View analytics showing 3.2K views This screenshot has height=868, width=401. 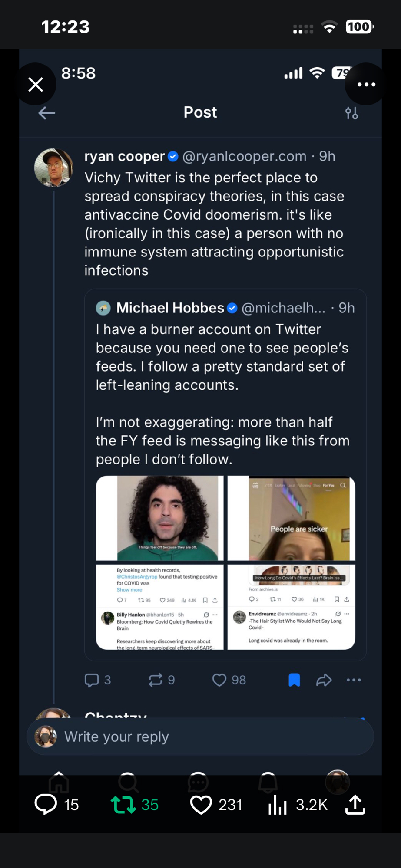(x=278, y=805)
